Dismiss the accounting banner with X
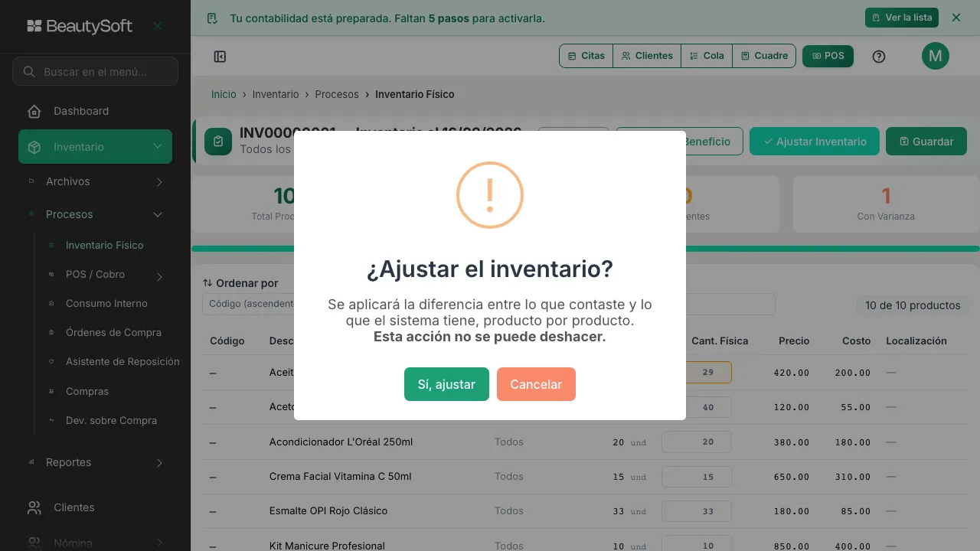Viewport: 980px width, 551px height. [956, 18]
